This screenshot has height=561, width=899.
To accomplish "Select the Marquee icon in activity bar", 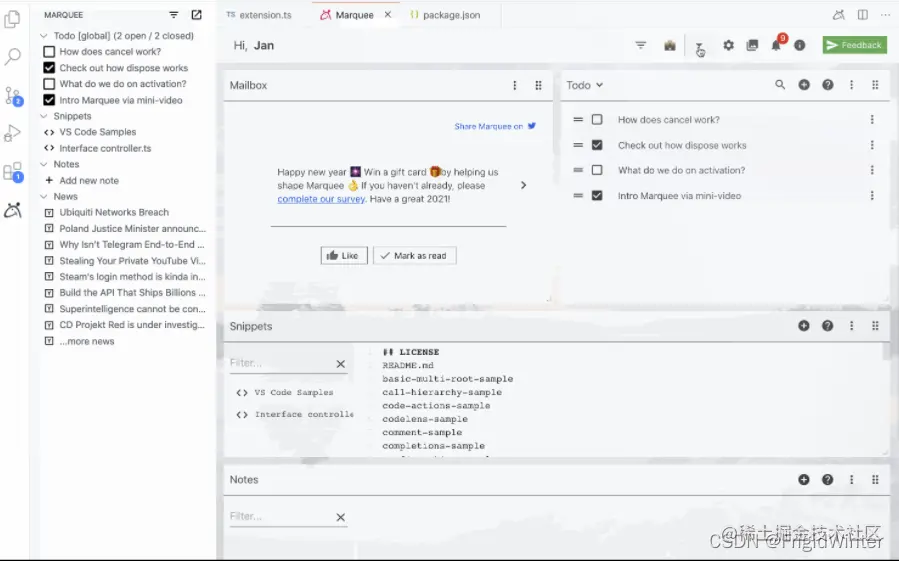I will click(13, 211).
